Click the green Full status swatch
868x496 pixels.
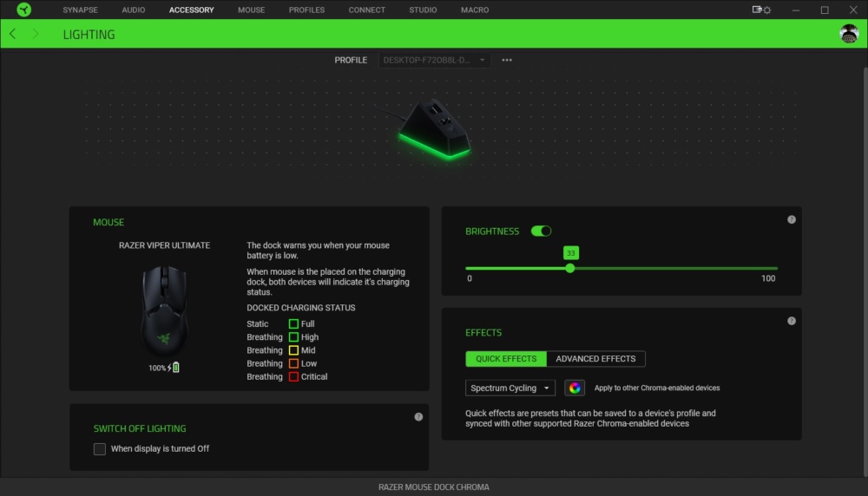point(293,324)
